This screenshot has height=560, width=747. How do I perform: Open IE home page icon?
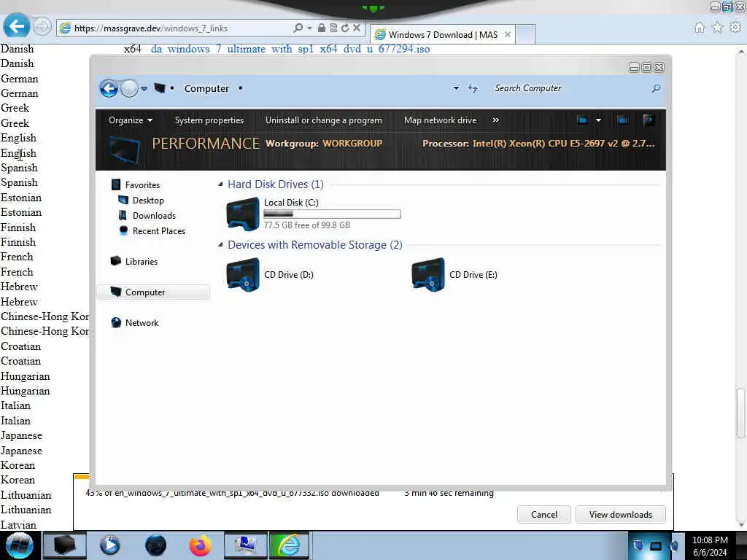700,28
